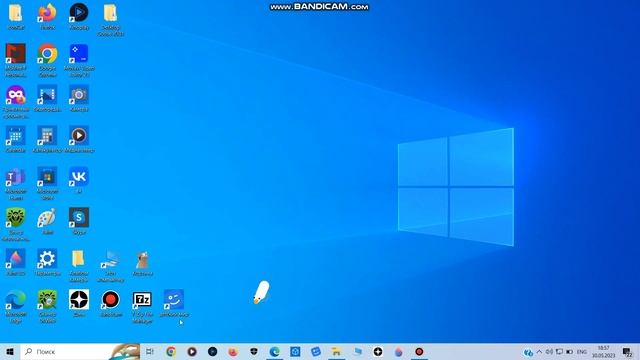This screenshot has width=640, height=360.
Task: Open File Explorer from the taskbar
Action: click(x=336, y=351)
